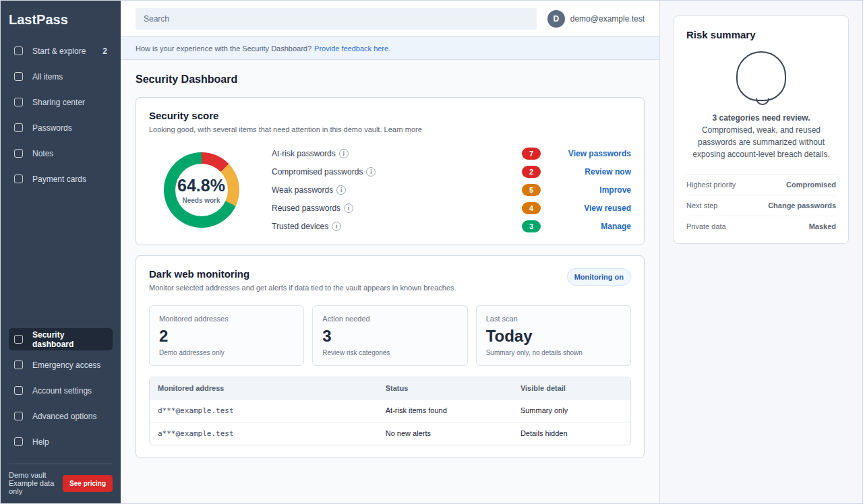This screenshot has width=863, height=504.
Task: Click the Status column header
Action: tap(396, 388)
